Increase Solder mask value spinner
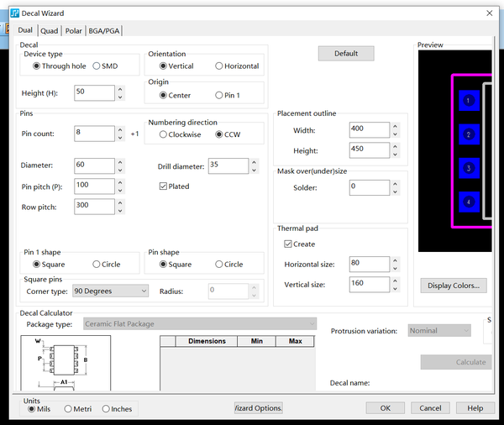 point(396,183)
